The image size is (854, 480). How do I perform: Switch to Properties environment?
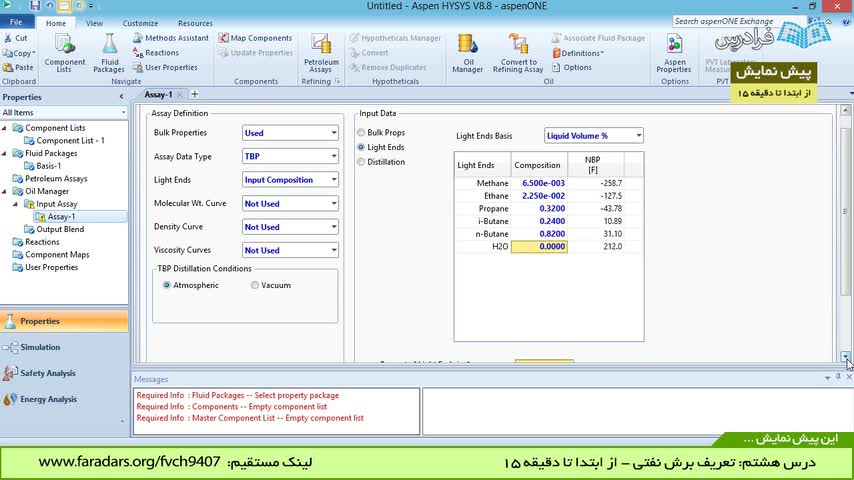pos(64,321)
